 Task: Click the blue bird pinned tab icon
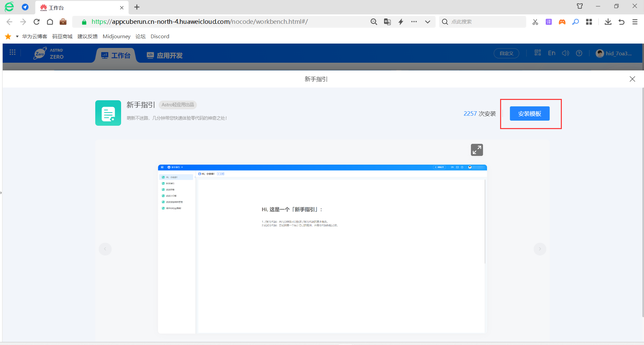(25, 7)
